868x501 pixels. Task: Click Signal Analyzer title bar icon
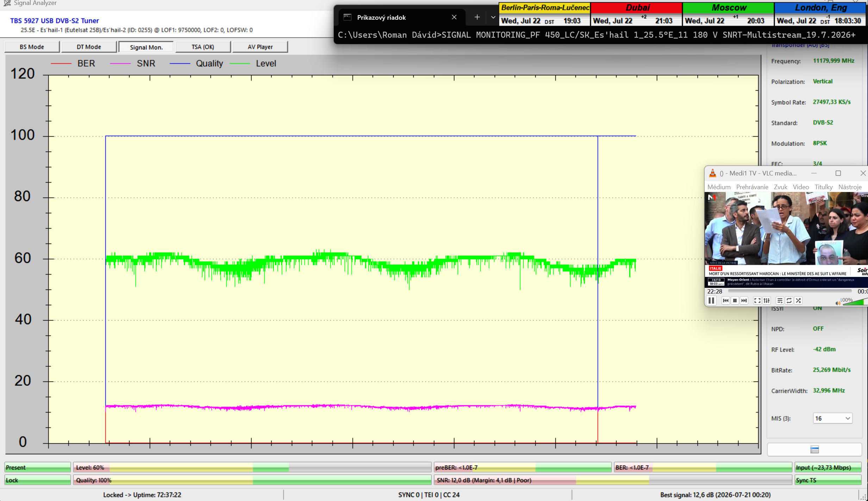pos(7,3)
